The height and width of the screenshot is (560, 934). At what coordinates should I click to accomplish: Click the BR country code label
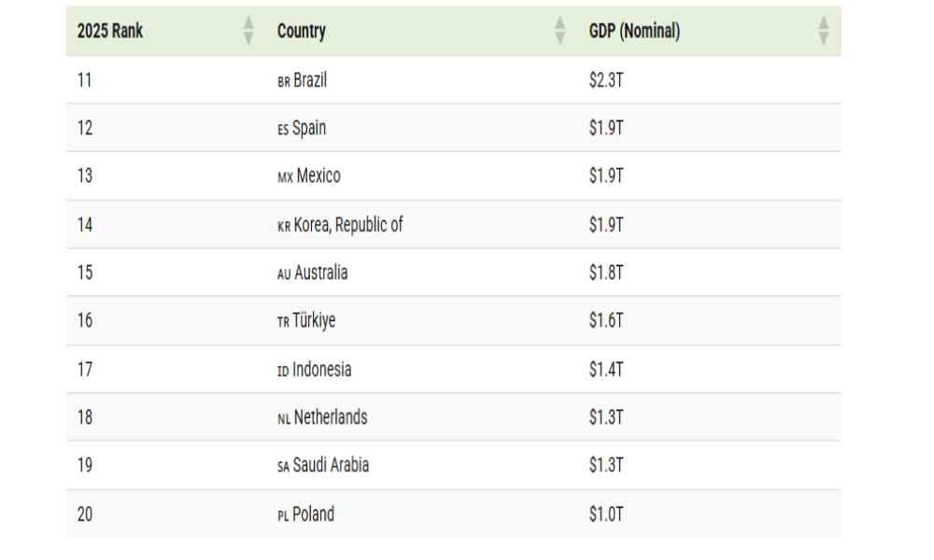pyautogui.click(x=284, y=82)
